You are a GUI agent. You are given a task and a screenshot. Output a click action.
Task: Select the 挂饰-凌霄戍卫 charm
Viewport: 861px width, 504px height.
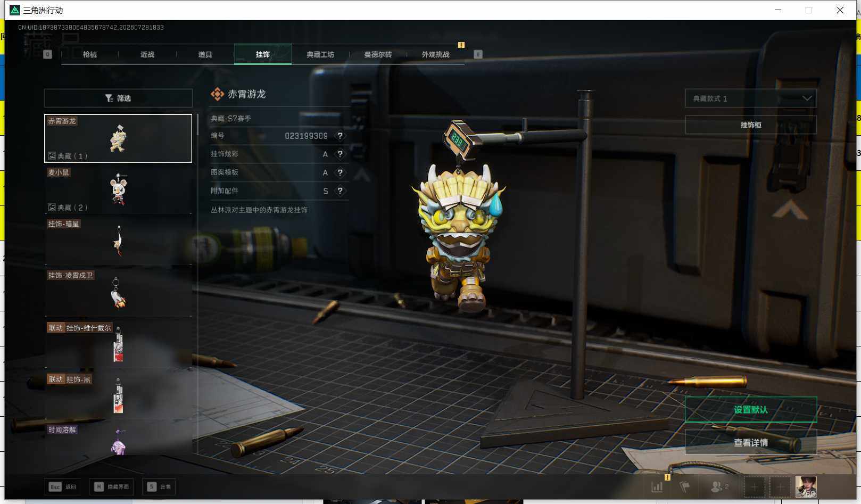118,293
